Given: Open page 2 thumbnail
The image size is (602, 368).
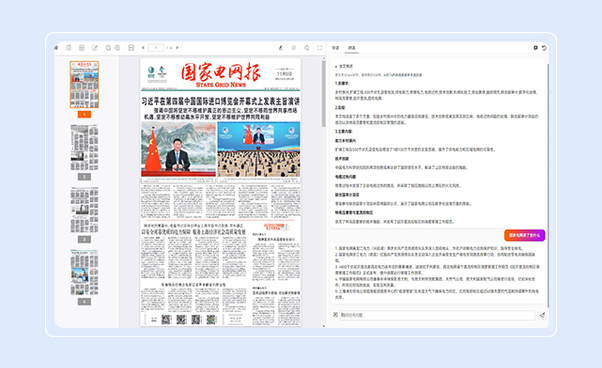Looking at the screenshot, I should pyautogui.click(x=84, y=148).
